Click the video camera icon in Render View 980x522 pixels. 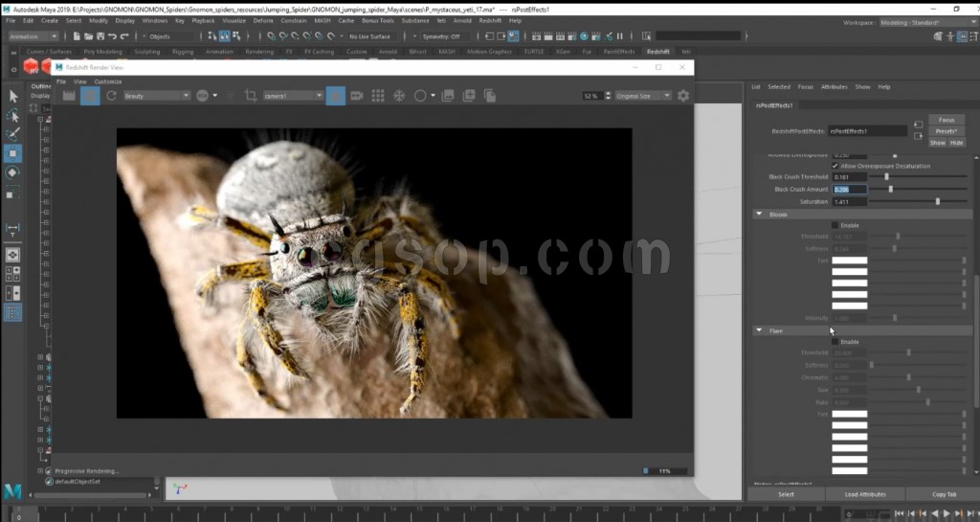[357, 96]
